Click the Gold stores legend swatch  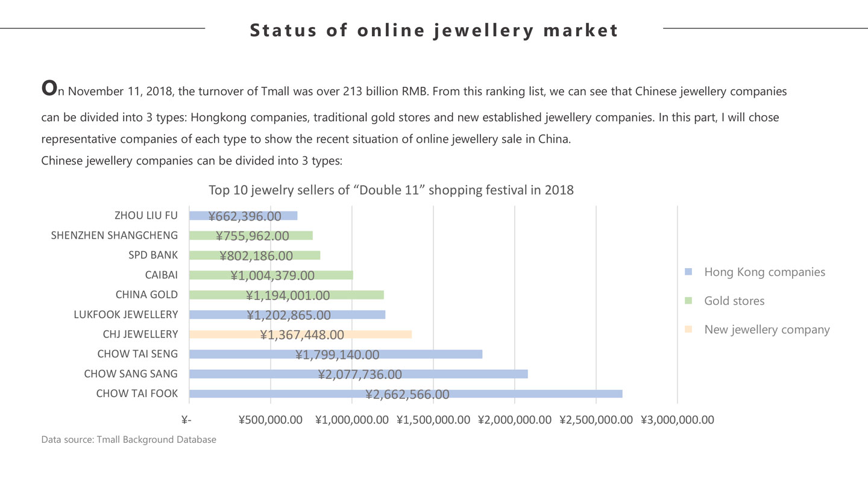[x=688, y=301]
